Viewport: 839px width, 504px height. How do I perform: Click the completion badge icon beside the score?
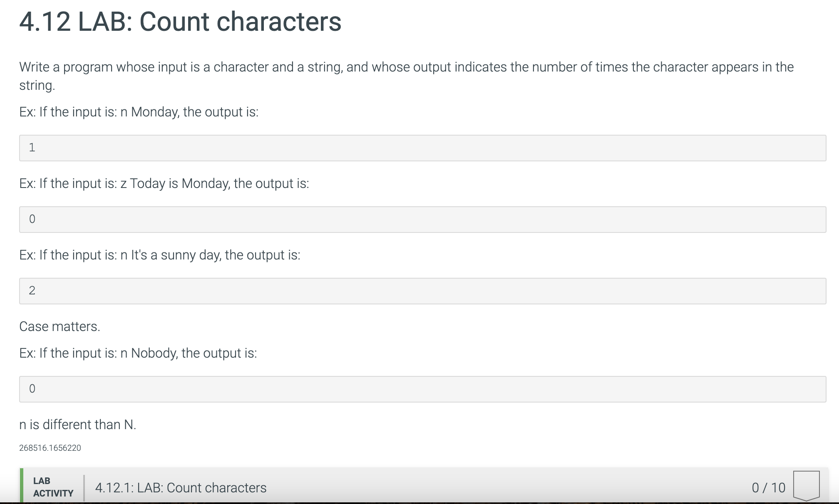806,486
